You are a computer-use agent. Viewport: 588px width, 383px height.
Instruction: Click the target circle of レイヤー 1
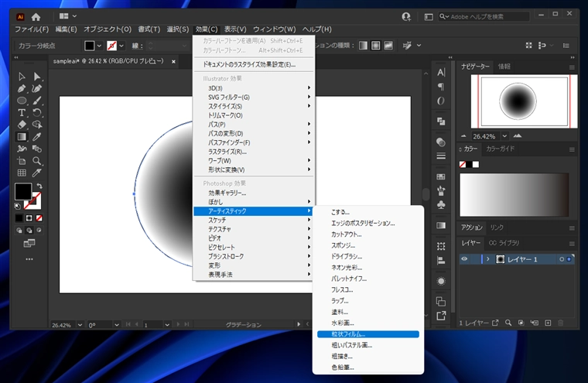click(562, 259)
